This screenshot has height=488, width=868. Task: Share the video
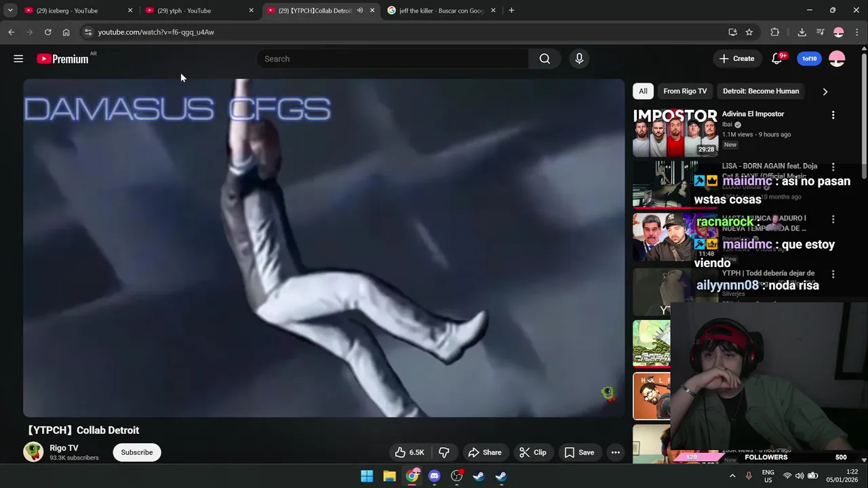(484, 453)
